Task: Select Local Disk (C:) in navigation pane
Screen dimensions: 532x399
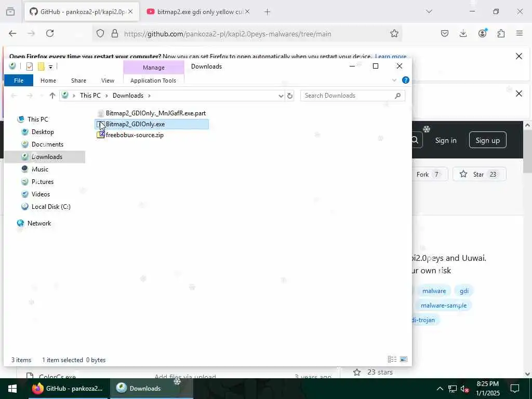Action: (x=51, y=207)
